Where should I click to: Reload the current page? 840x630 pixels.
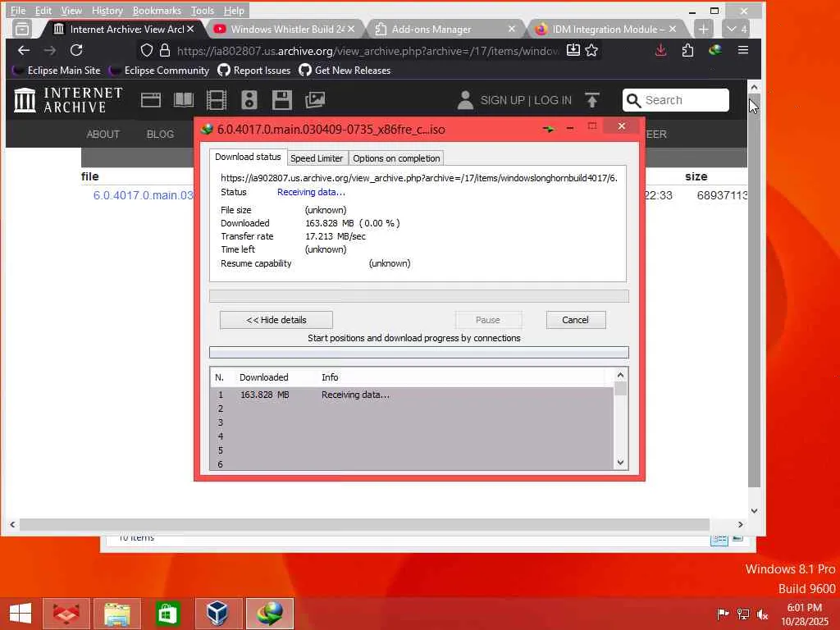(76, 50)
